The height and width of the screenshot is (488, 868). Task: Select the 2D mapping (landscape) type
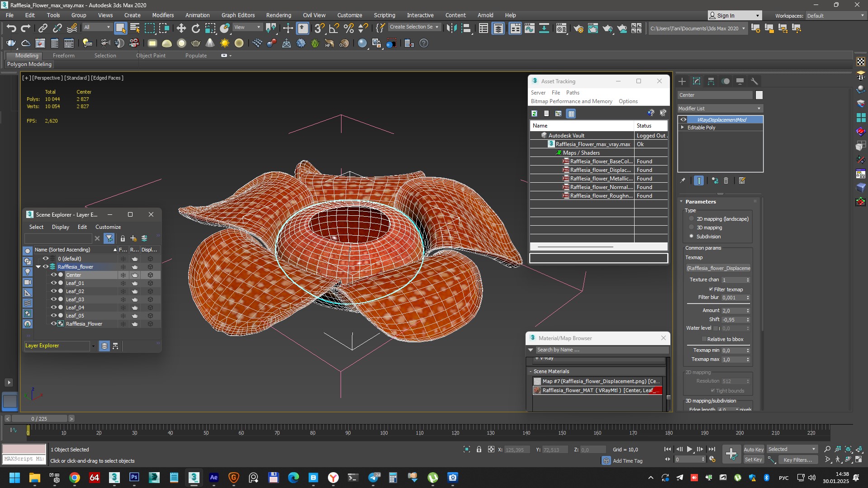(691, 219)
